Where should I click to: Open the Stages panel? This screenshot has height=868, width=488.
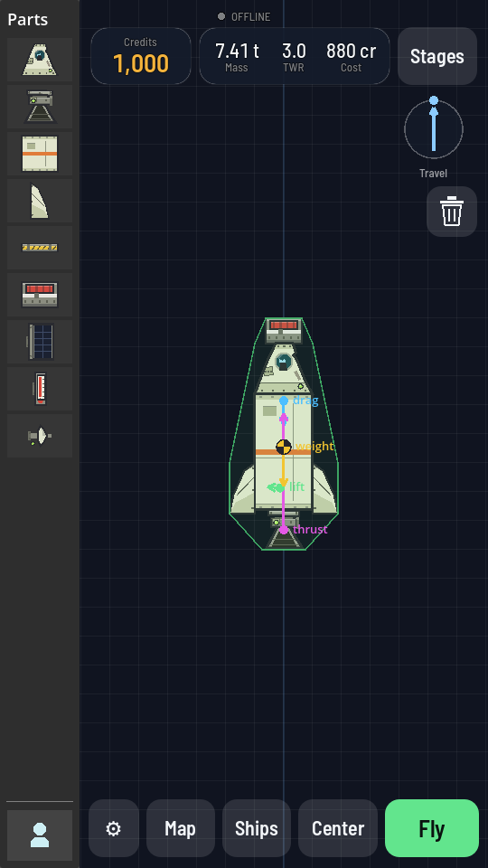[437, 56]
